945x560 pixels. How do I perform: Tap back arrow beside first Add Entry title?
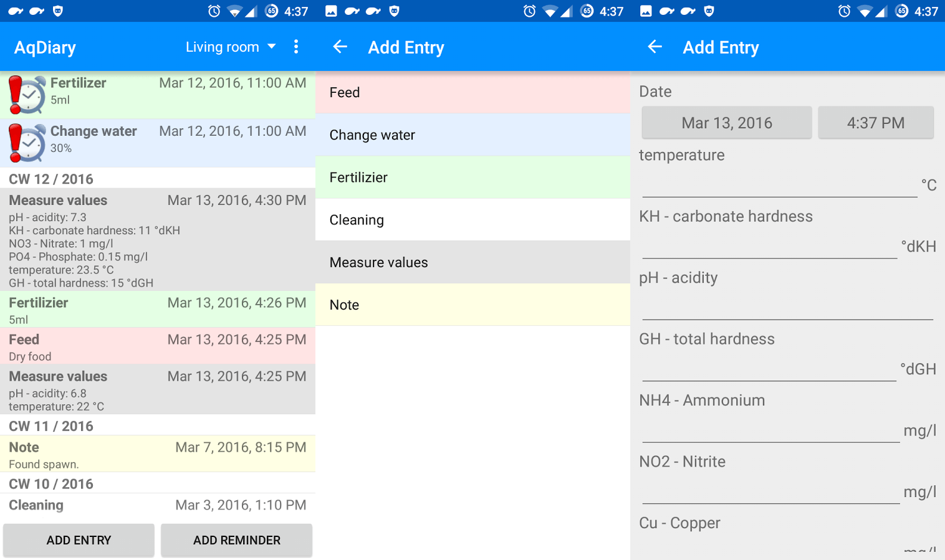point(340,47)
